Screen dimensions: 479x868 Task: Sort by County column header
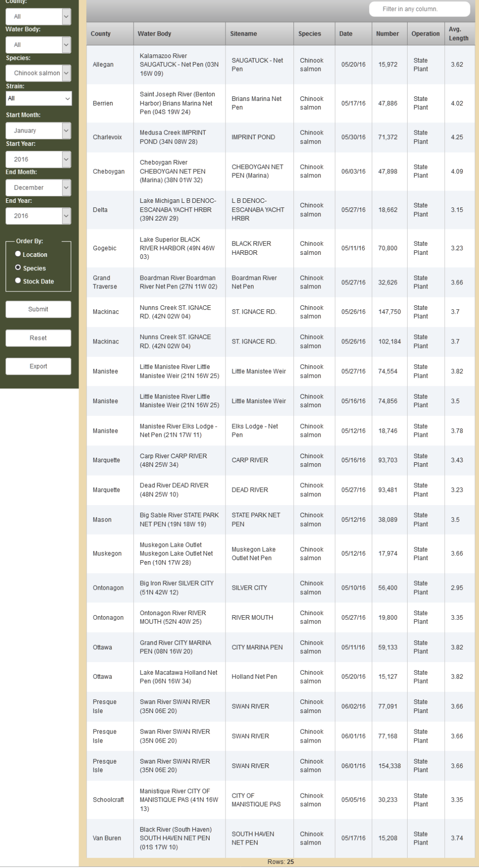point(100,34)
